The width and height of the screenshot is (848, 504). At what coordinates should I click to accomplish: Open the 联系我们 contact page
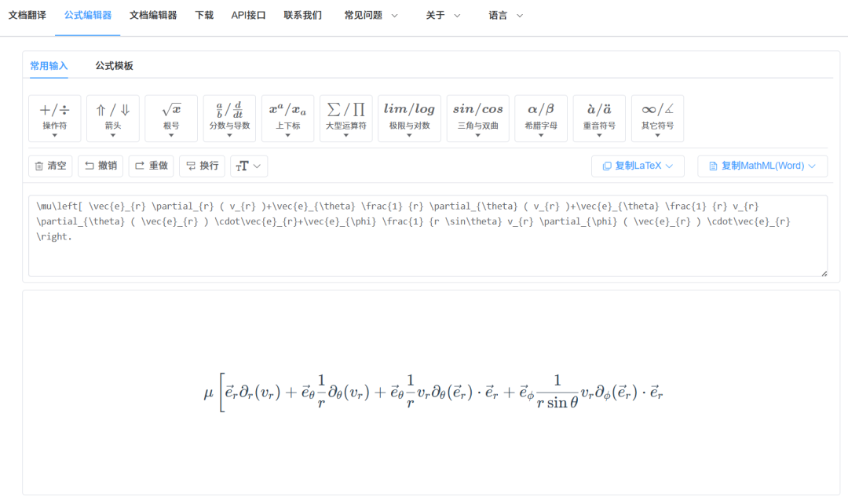pos(303,15)
